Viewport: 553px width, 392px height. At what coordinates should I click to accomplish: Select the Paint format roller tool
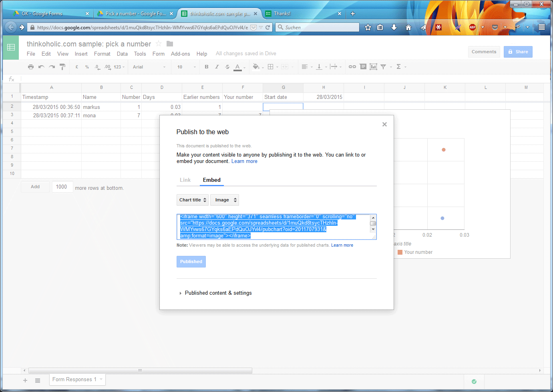tap(62, 67)
